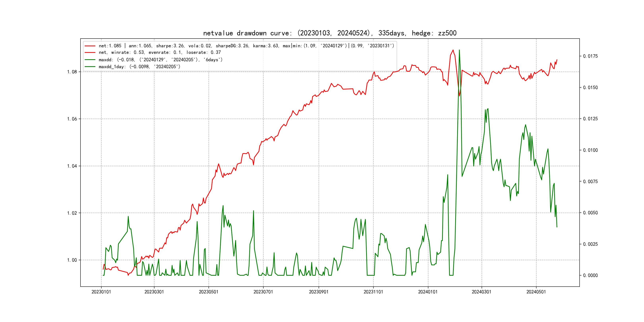Click the 0.0100 right axis label

[590, 150]
